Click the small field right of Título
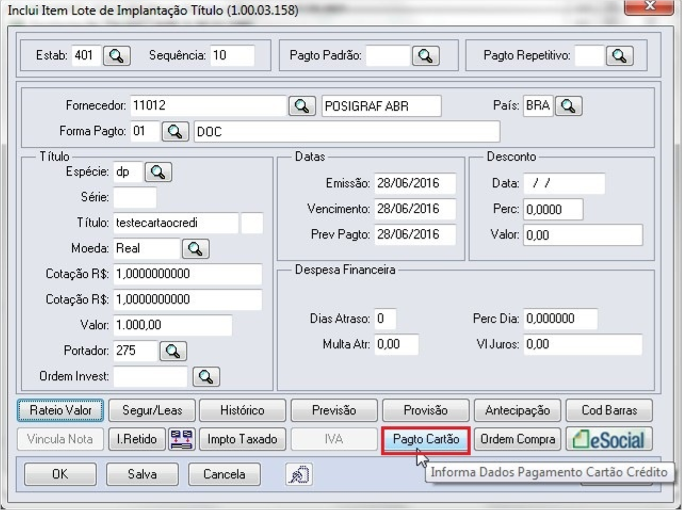 click(x=252, y=223)
